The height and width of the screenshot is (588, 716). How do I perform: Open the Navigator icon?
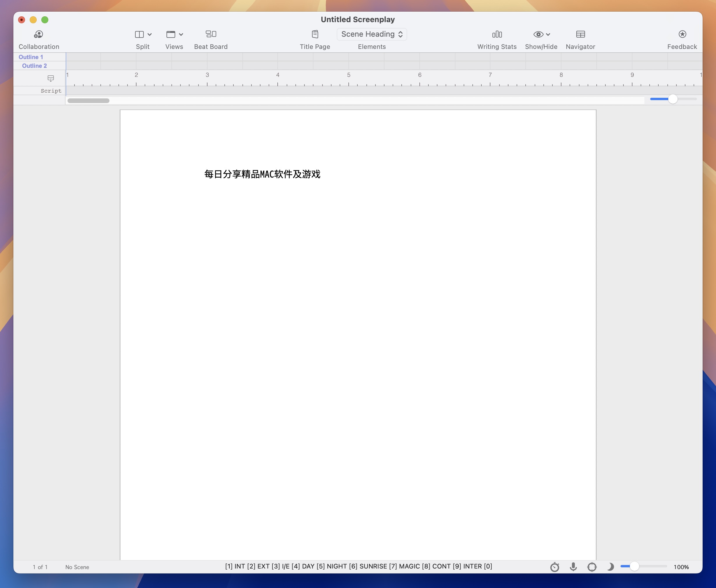click(580, 34)
